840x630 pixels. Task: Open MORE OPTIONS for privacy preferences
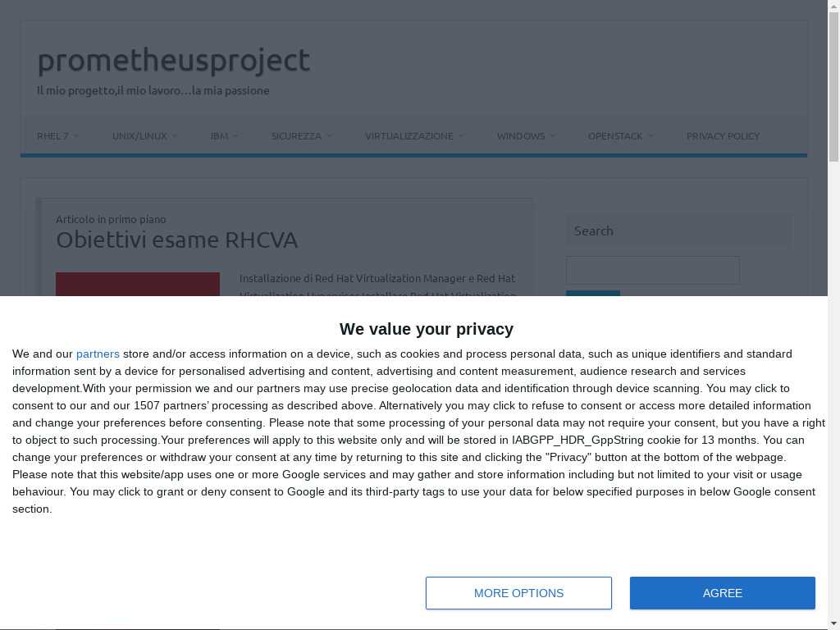(518, 593)
